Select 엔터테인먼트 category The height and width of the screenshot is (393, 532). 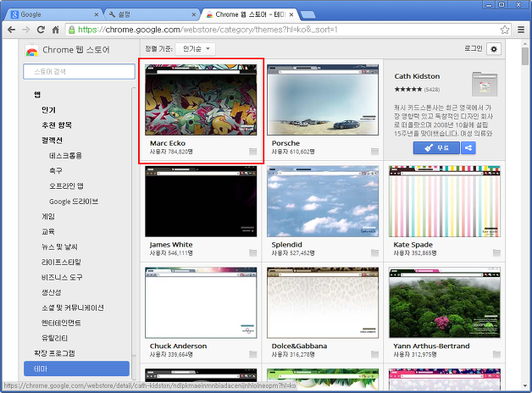(61, 323)
